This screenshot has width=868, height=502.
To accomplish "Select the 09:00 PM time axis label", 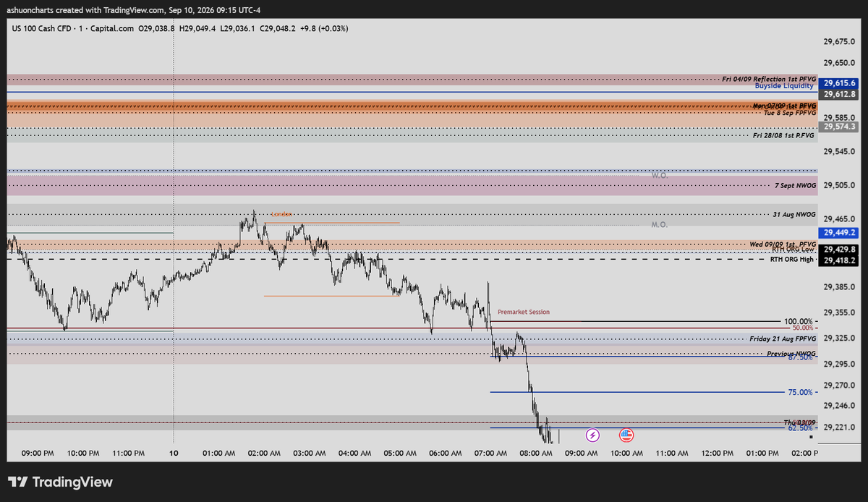I will point(38,453).
